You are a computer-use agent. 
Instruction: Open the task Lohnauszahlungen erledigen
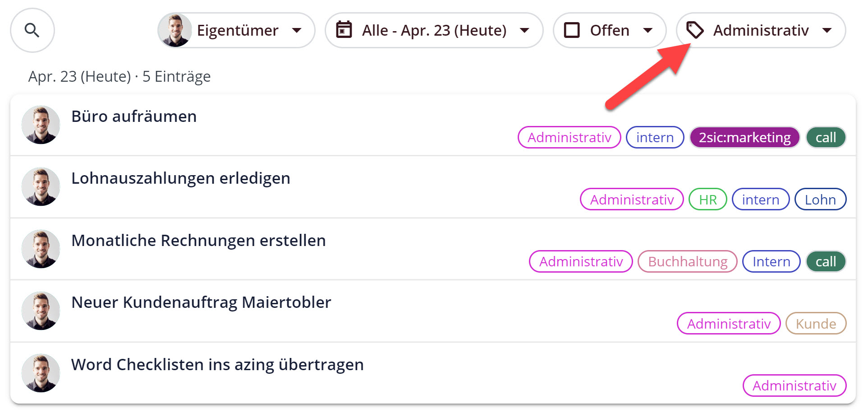coord(181,178)
